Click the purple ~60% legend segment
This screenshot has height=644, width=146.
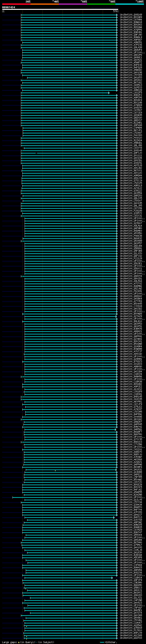pyautogui.click(x=73, y=4)
